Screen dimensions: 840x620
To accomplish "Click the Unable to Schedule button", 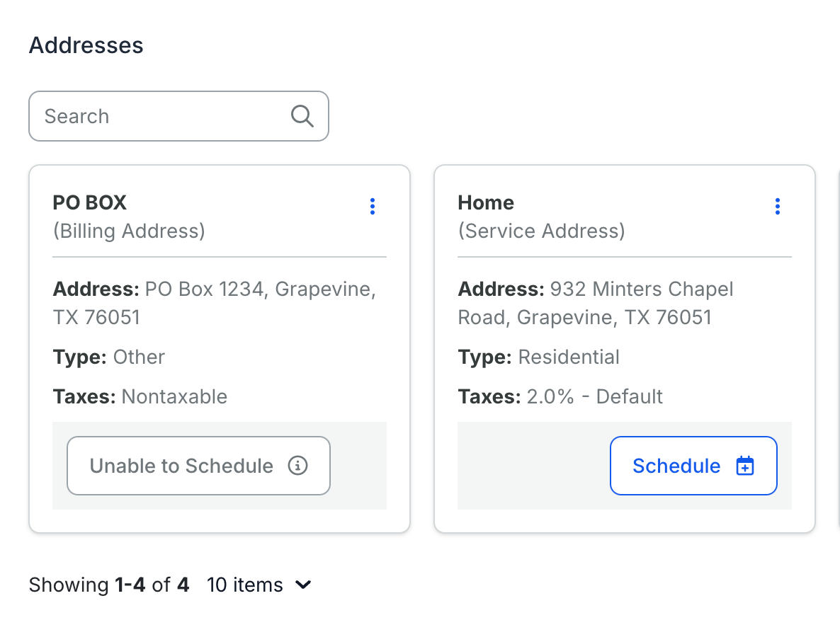I will [x=198, y=466].
